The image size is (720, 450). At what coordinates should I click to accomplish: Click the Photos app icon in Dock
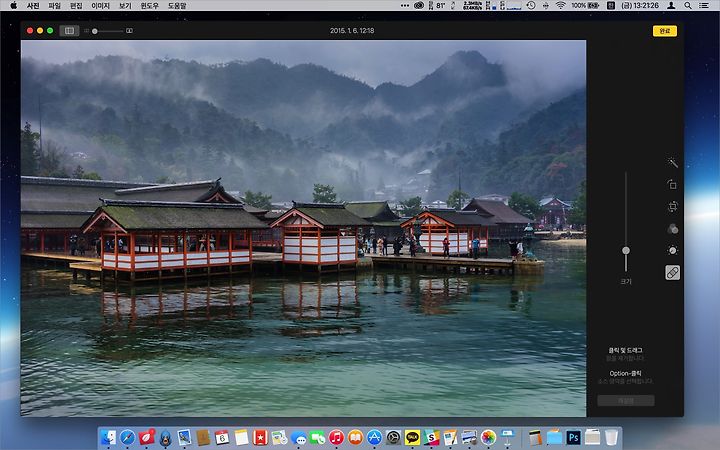(488, 437)
